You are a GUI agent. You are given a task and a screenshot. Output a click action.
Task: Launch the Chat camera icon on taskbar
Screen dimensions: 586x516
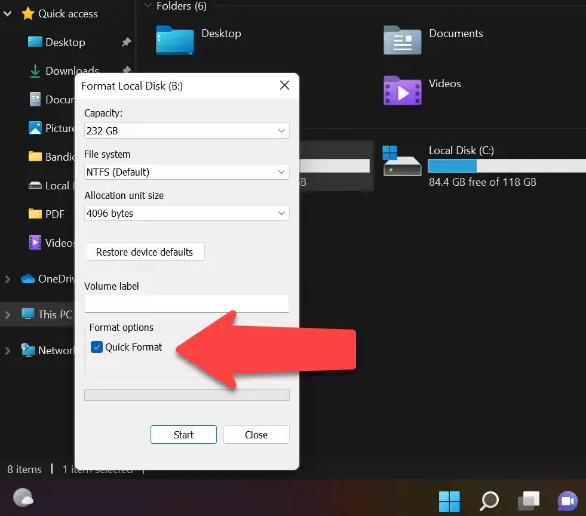(568, 501)
